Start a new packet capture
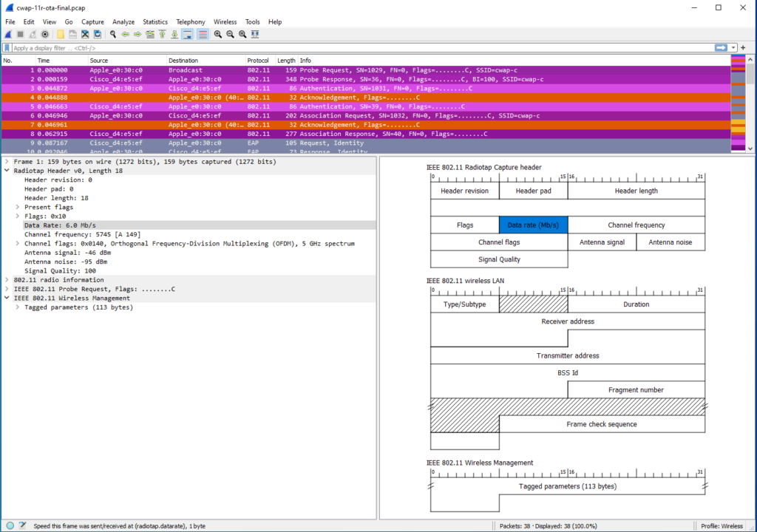This screenshot has width=757, height=532. tap(7, 34)
